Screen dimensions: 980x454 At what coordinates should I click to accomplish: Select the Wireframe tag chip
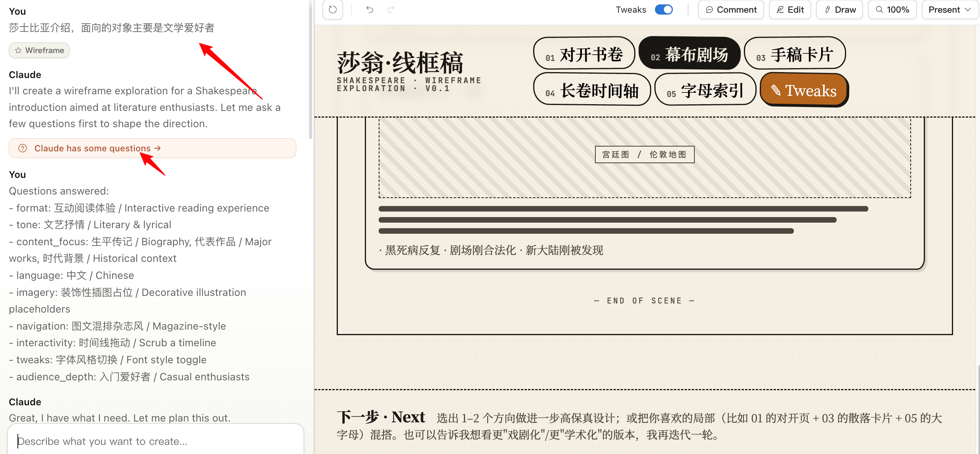(x=39, y=50)
